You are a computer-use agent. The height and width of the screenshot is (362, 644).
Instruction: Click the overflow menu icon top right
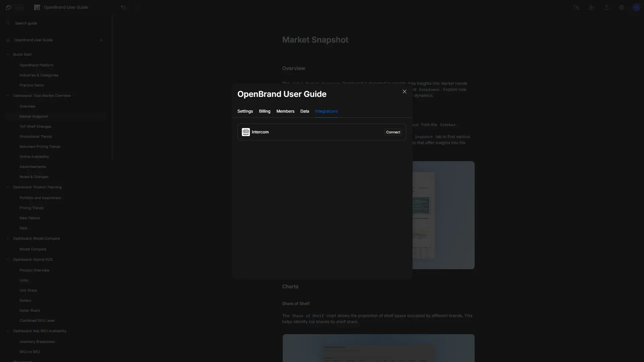(472, 40)
